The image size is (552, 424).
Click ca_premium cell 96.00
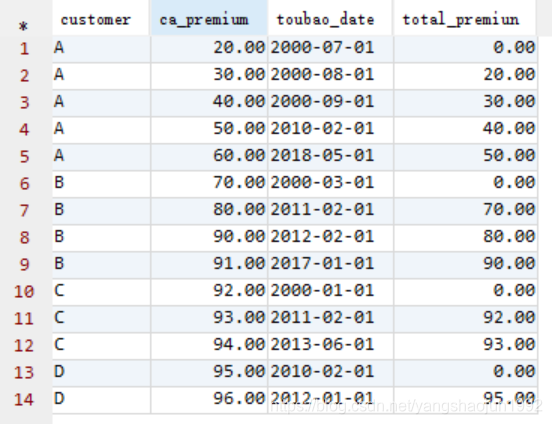(x=209, y=400)
